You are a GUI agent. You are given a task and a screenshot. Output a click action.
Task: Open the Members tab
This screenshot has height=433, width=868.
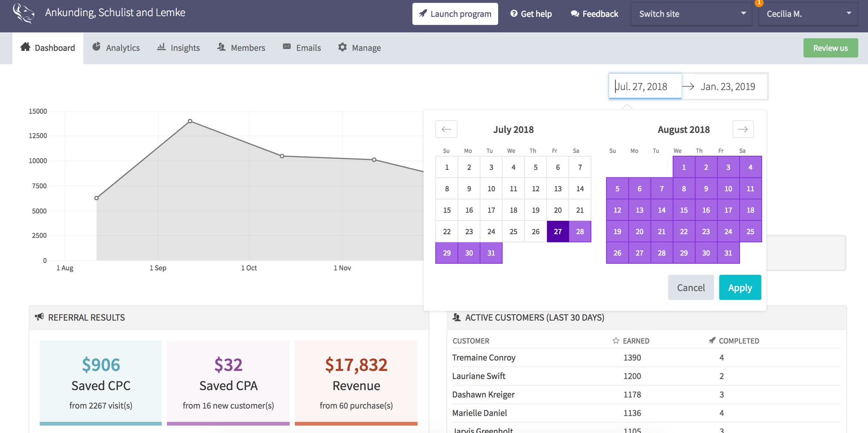[x=241, y=48]
